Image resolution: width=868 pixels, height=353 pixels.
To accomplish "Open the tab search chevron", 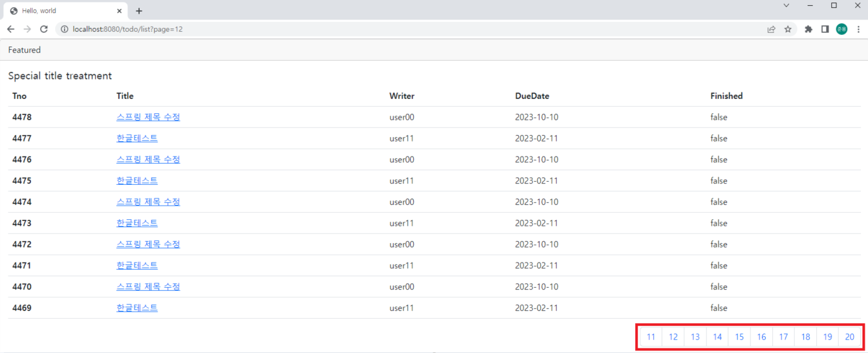I will [787, 6].
